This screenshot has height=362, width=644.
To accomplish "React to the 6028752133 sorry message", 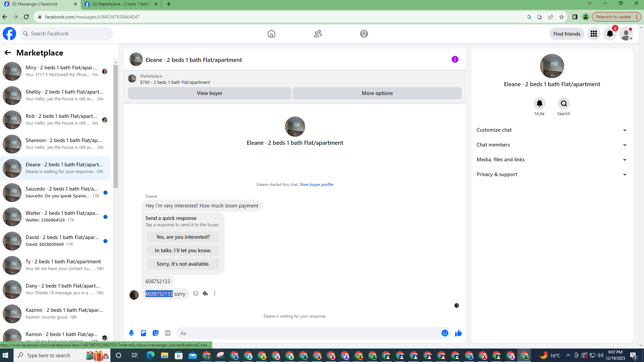I will (x=196, y=293).
